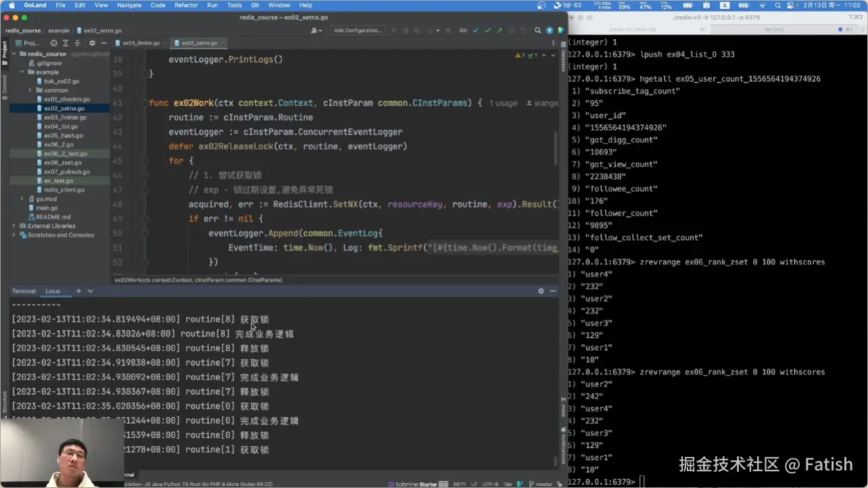Open the Git menu in menu bar
The width and height of the screenshot is (868, 488).
(x=255, y=5)
